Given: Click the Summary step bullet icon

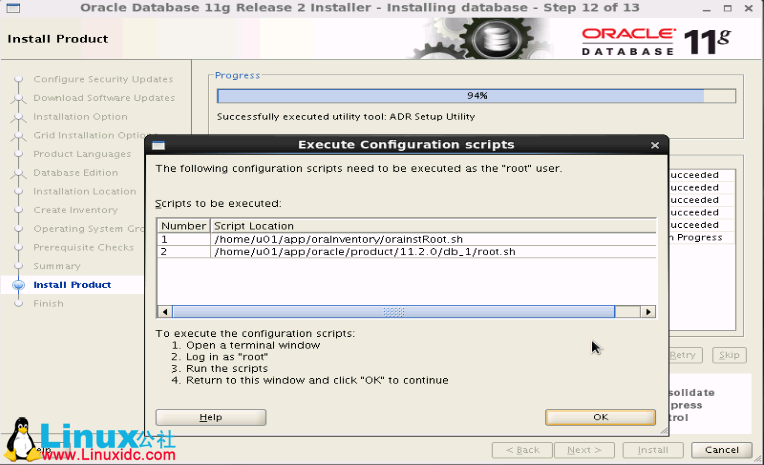Looking at the screenshot, I should tap(19, 266).
